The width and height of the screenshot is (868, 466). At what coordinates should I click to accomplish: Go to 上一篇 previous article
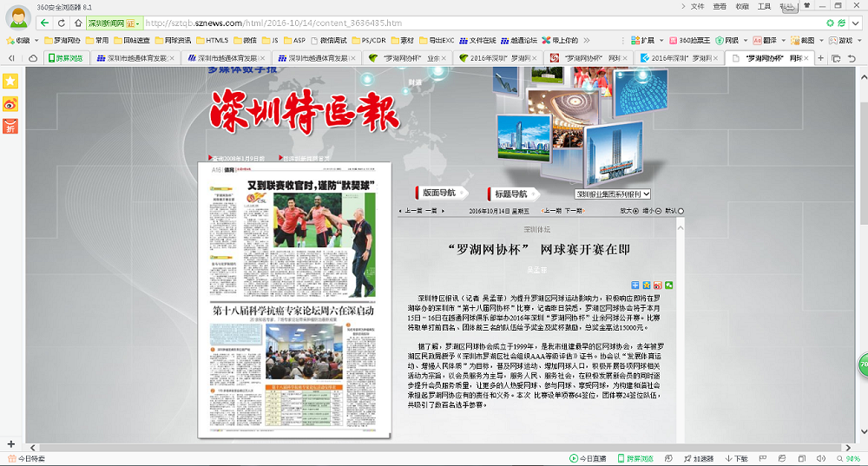[x=412, y=211]
